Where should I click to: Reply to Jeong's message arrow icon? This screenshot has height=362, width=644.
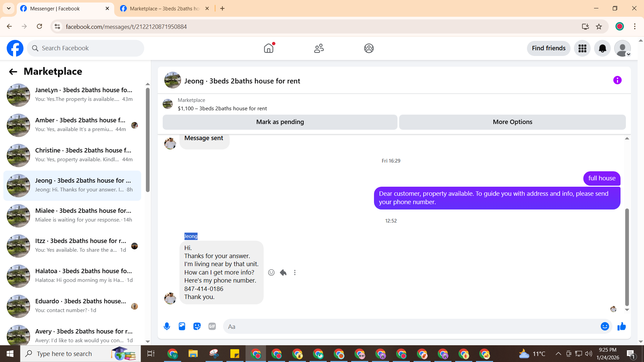(283, 273)
